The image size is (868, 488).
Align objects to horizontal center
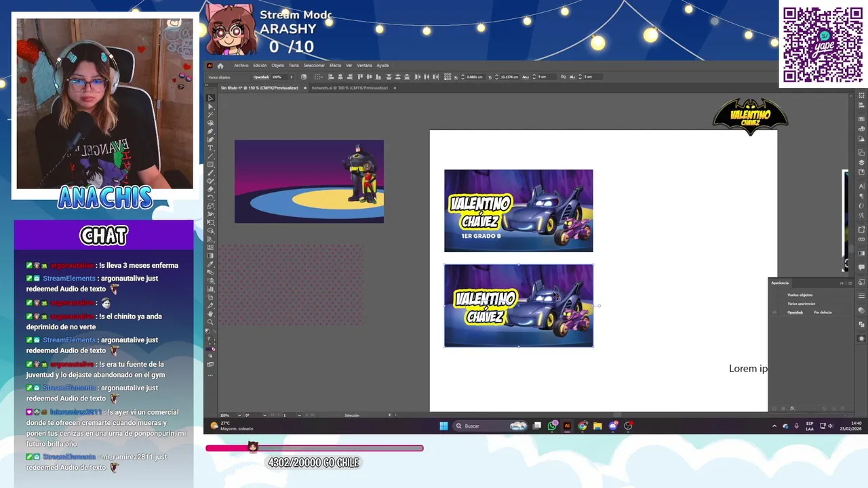coord(340,77)
